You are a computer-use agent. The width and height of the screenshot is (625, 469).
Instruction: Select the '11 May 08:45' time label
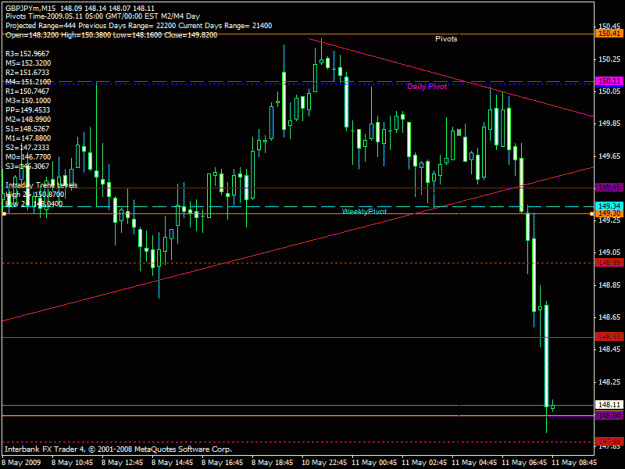pos(574,462)
